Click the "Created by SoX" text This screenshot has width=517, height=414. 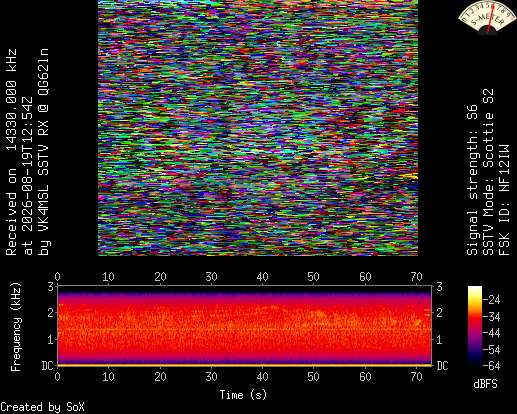[x=42, y=407]
